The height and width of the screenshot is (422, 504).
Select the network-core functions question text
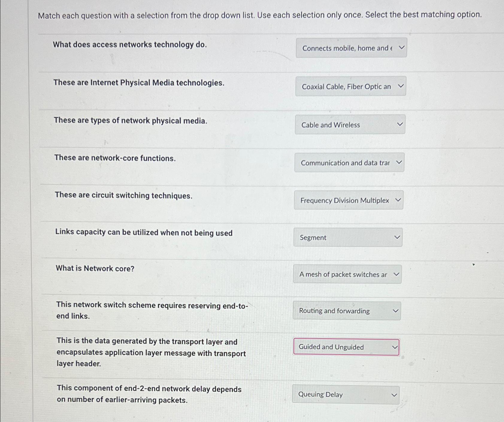(x=115, y=158)
